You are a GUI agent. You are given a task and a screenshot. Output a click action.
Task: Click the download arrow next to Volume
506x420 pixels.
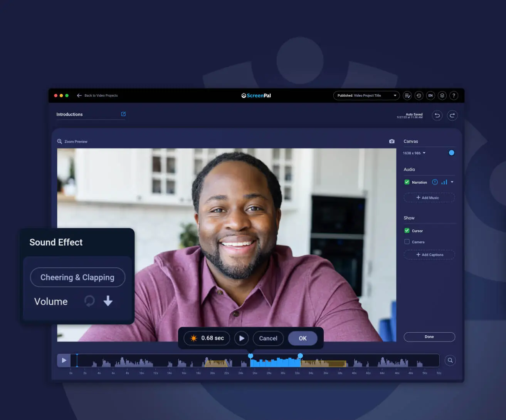[x=108, y=301]
